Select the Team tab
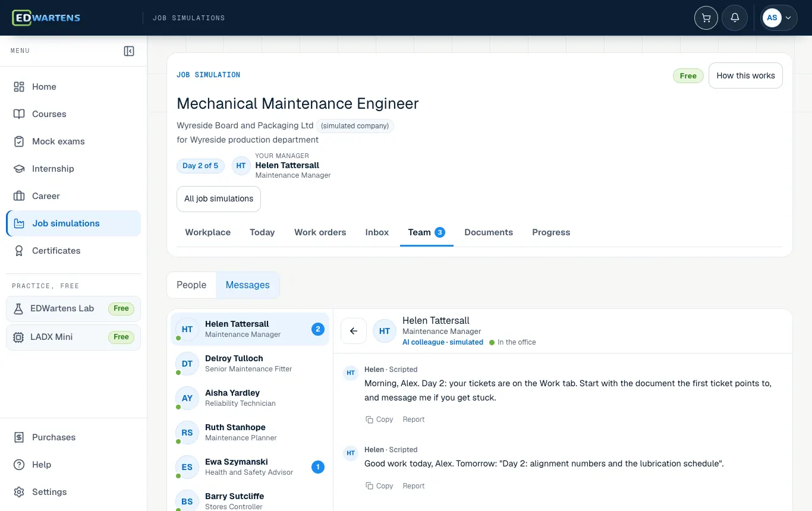The image size is (812, 511). point(426,232)
